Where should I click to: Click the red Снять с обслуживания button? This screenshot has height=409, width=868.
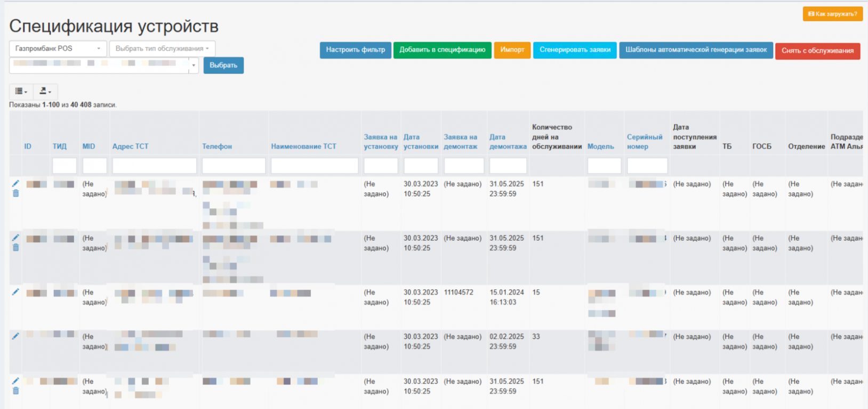[817, 51]
